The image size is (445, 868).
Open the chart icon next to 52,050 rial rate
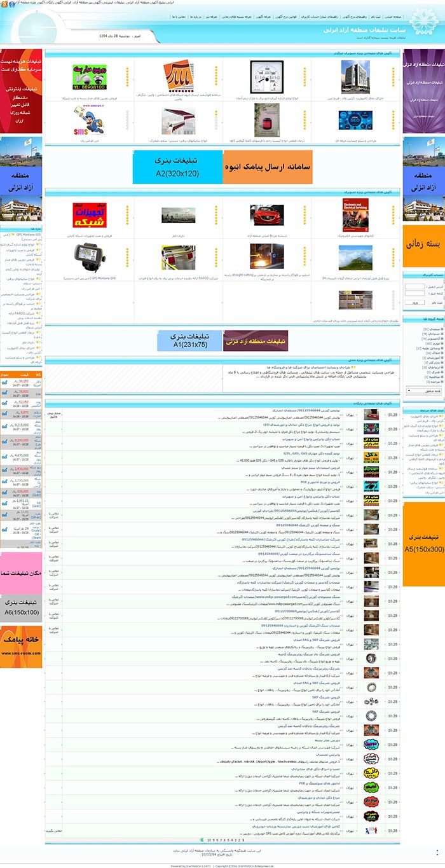coord(4,403)
